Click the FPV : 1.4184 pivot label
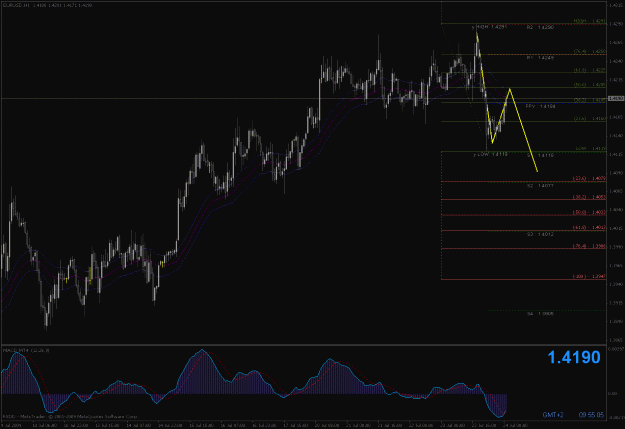Viewport: 625px width, 429px height. (540, 106)
